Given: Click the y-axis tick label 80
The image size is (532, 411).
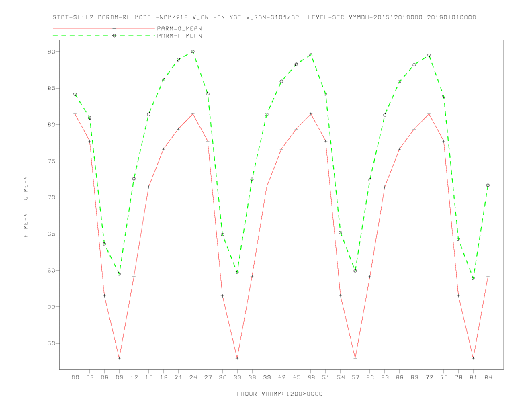Looking at the screenshot, I should 51,124.
